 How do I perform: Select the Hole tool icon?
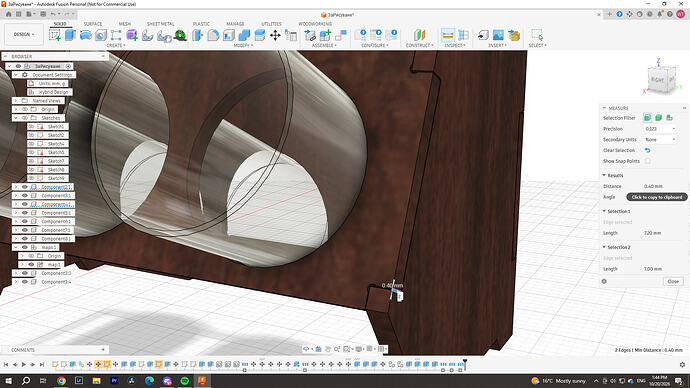coord(101,35)
